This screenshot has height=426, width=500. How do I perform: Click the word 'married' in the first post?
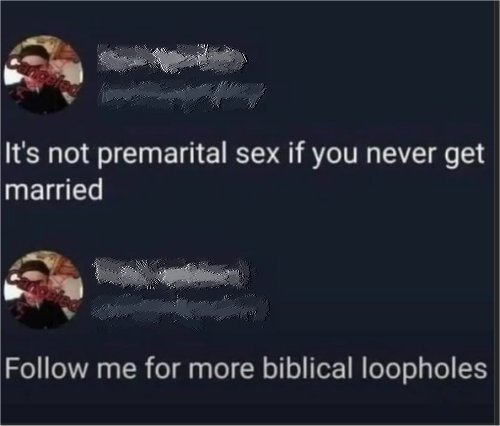pos(54,189)
